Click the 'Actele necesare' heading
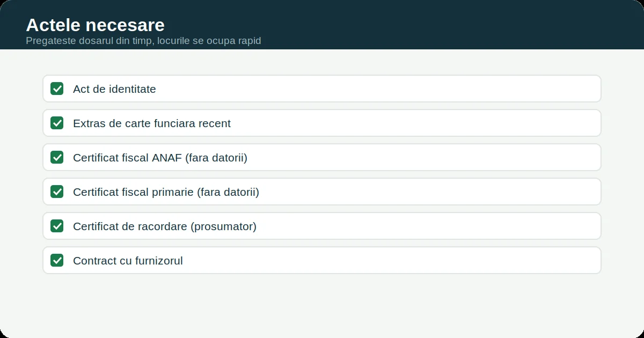This screenshot has height=338, width=644. [95, 25]
